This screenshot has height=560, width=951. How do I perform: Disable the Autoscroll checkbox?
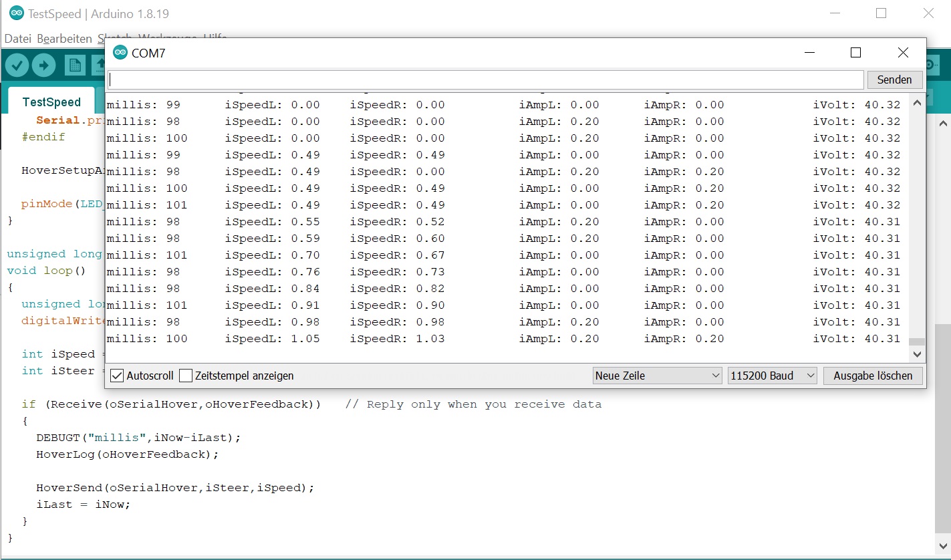(117, 376)
